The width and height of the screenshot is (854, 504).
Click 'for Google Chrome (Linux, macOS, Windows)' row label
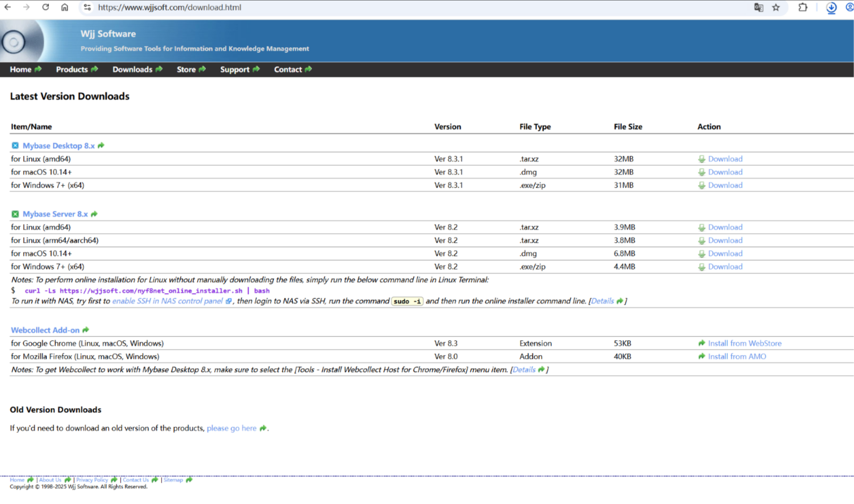(x=88, y=343)
